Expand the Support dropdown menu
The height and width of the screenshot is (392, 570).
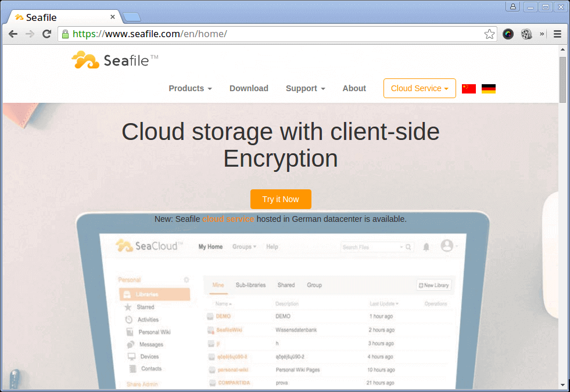[x=306, y=89]
